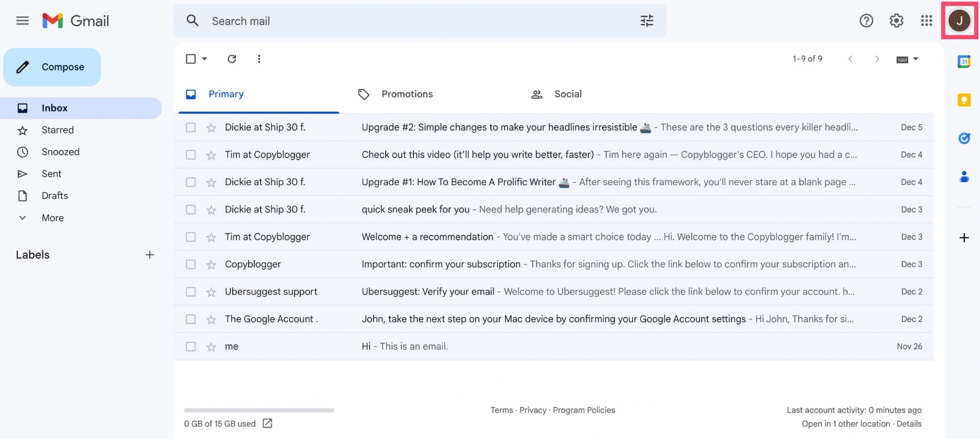Select the quick sneak peek email checkbox
Viewport: 980px width, 439px height.
[x=191, y=210]
